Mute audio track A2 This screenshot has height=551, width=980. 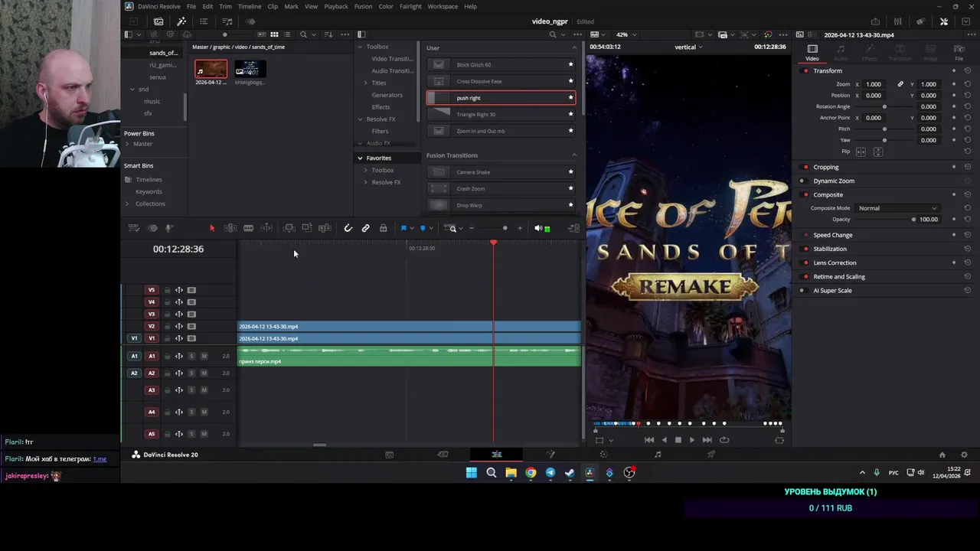tap(204, 373)
